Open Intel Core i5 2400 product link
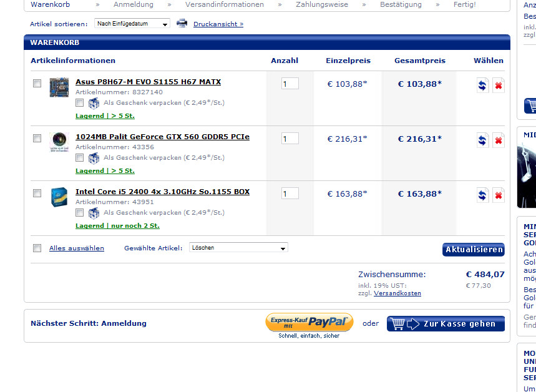Screen dimensions: 536x392 click(x=162, y=192)
